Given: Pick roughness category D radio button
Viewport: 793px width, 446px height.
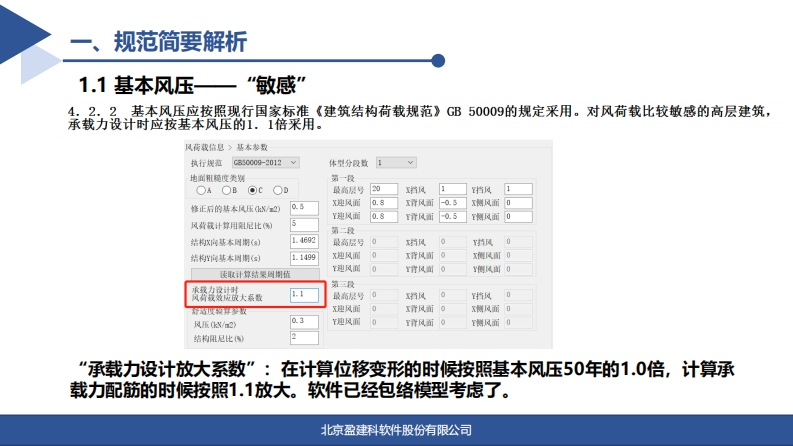Looking at the screenshot, I should [x=278, y=189].
